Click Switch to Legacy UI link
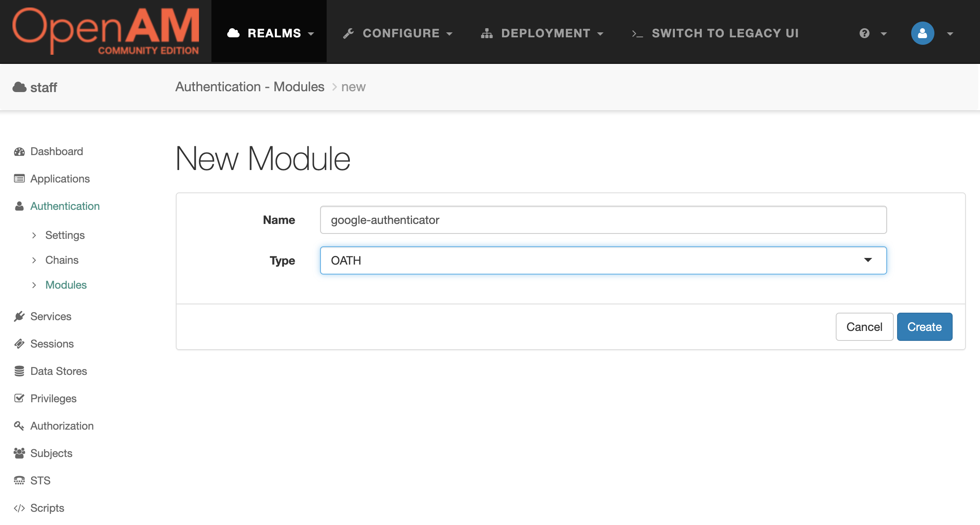Image resolution: width=980 pixels, height=525 pixels. coord(716,33)
